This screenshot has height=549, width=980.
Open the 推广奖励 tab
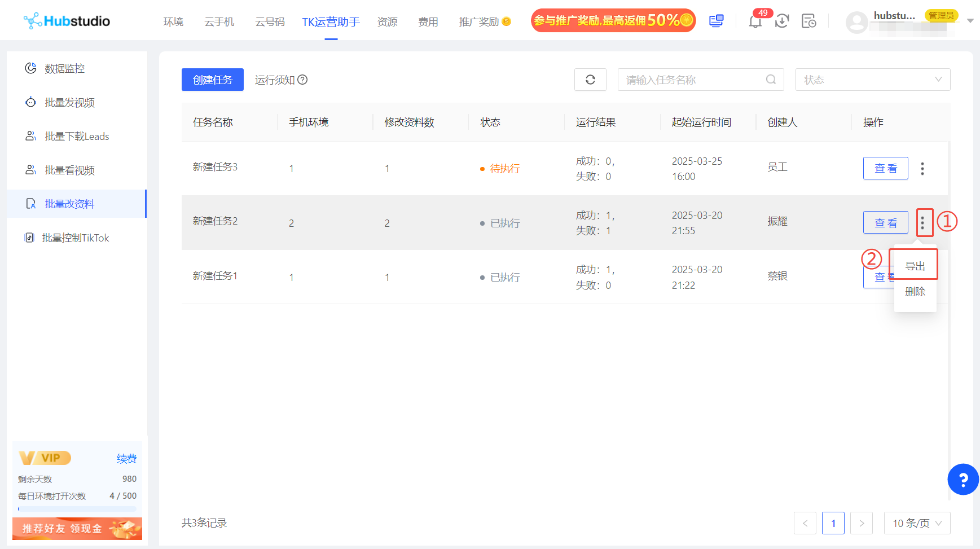478,22
